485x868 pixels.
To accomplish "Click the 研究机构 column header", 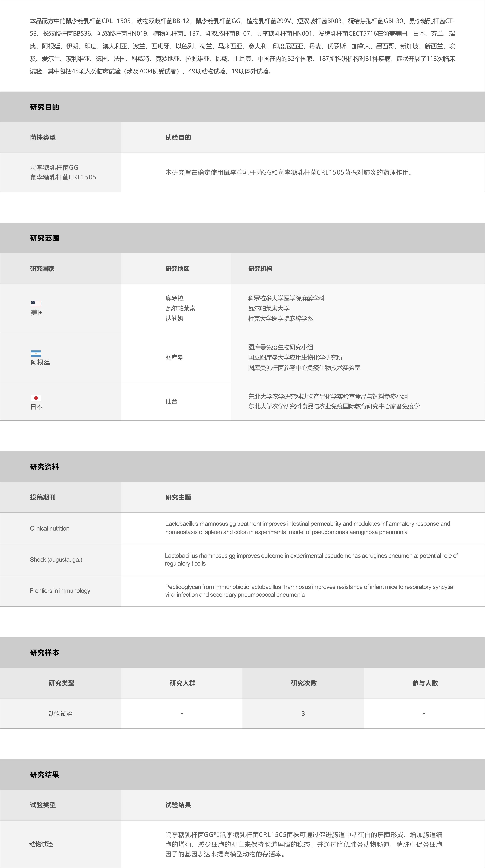I will 260,269.
